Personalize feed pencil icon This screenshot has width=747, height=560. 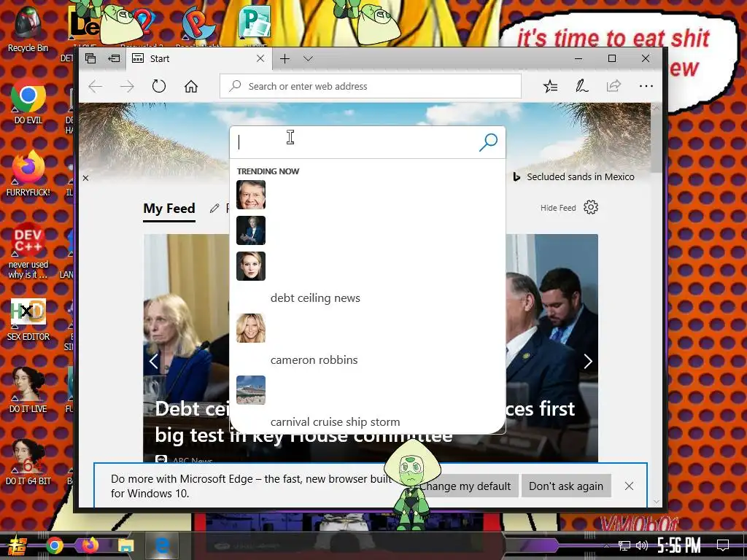tap(214, 208)
